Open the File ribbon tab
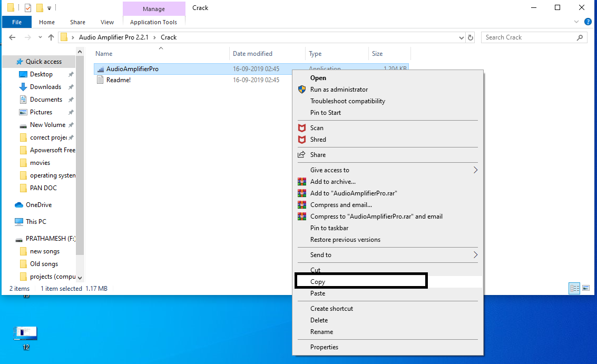Image resolution: width=597 pixels, height=364 pixels. click(x=17, y=22)
